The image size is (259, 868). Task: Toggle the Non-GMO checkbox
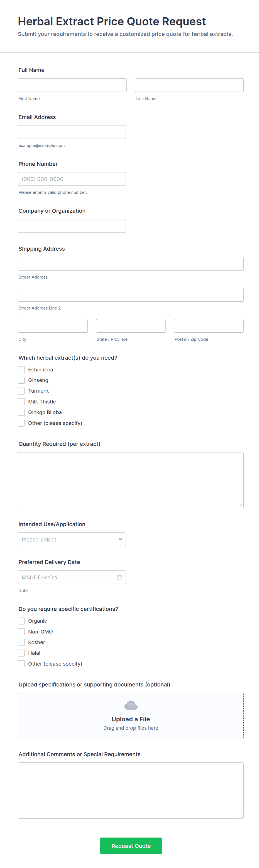point(21,632)
